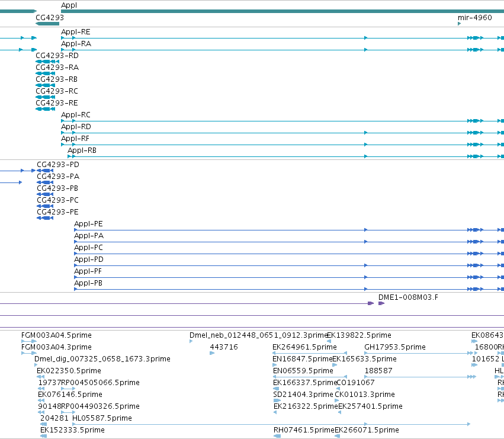504x439 pixels.
Task: Click EST label EK266071.5prime
Action: tap(367, 430)
